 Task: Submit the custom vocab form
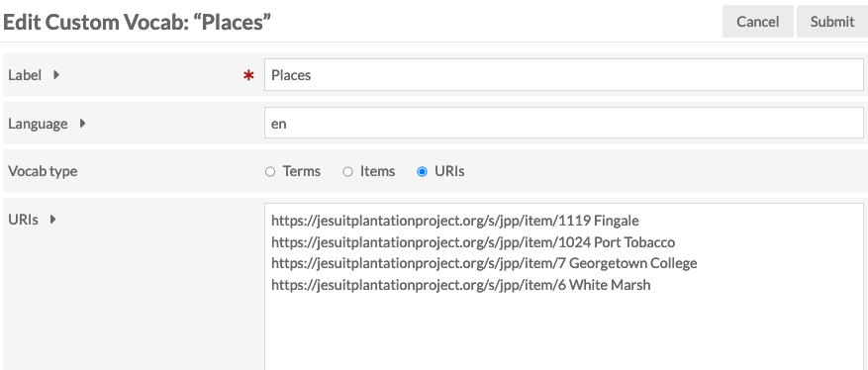click(832, 22)
